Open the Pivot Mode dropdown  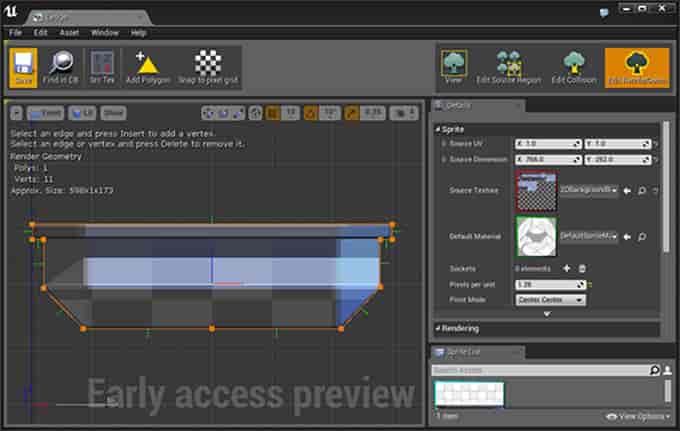point(550,298)
